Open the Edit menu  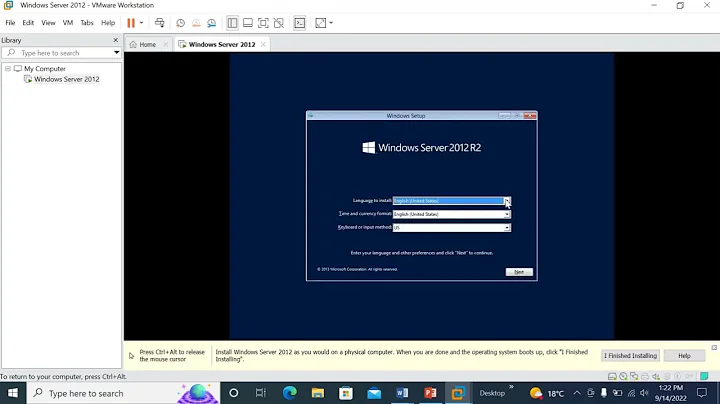point(28,22)
